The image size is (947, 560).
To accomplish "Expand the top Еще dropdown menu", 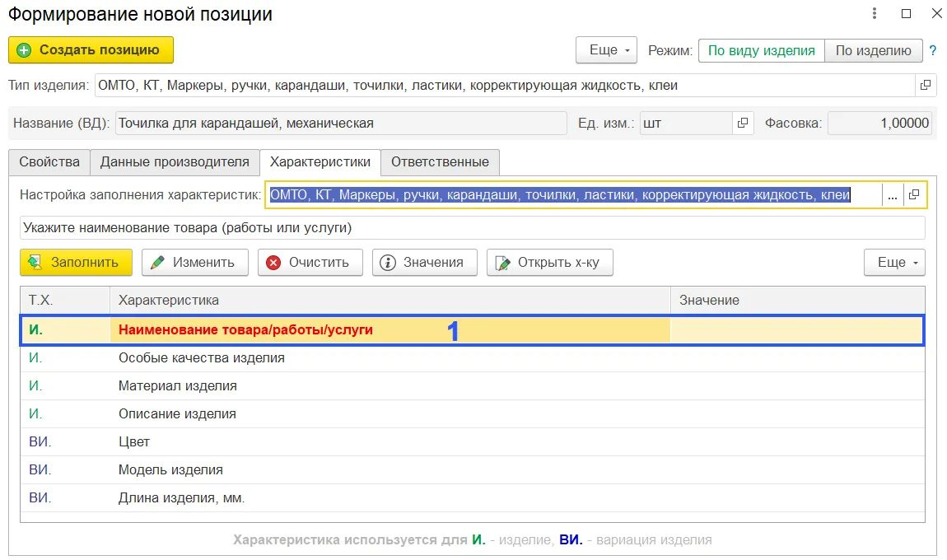I will pyautogui.click(x=606, y=50).
